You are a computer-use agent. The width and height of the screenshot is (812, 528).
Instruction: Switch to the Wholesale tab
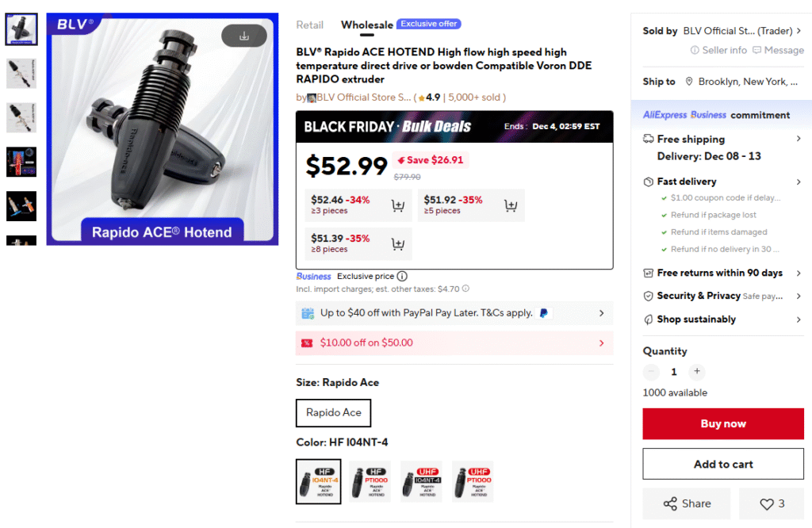366,25
